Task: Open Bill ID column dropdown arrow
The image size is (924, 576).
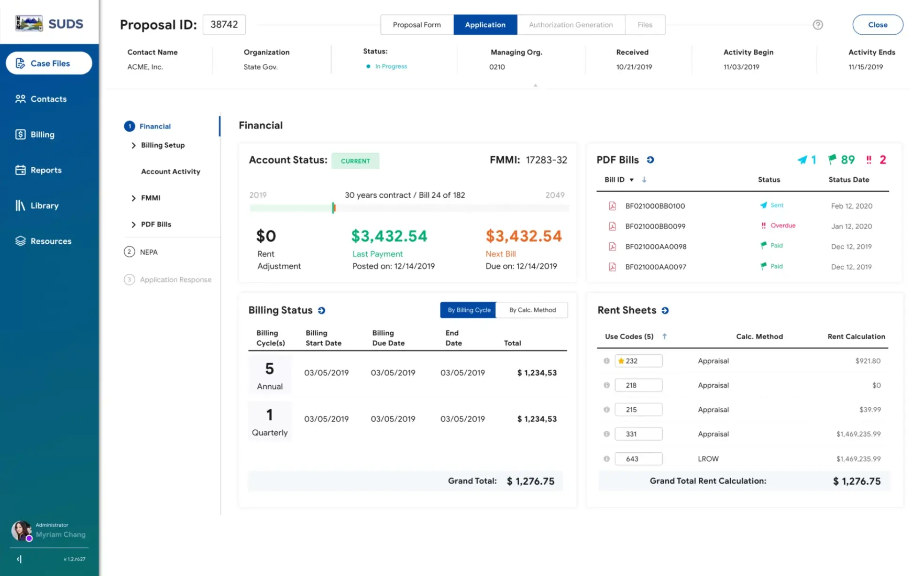Action: [x=631, y=180]
